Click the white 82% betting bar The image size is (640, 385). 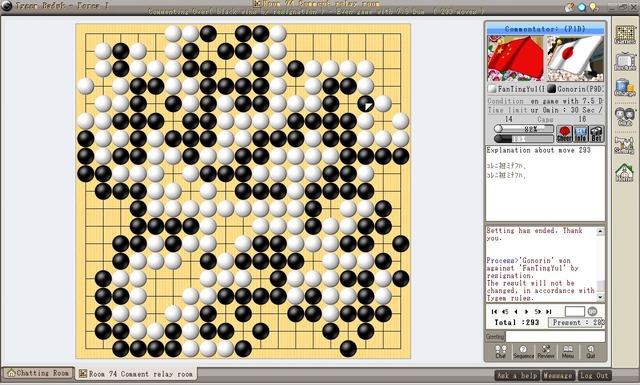(x=524, y=129)
